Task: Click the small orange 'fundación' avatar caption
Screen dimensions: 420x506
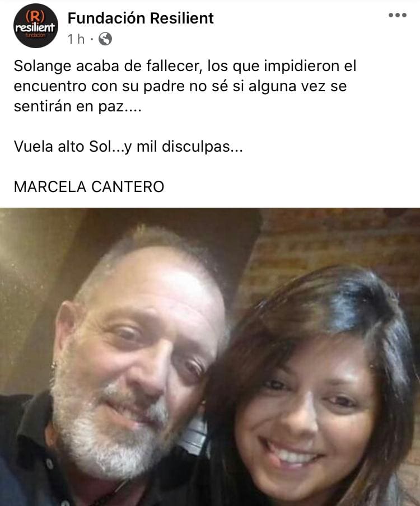Action: tap(35, 35)
